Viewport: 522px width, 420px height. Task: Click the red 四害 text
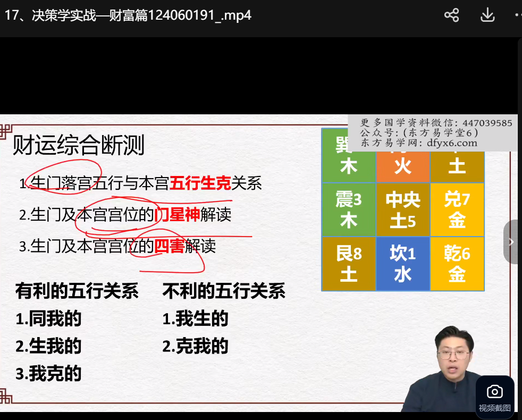tap(169, 246)
